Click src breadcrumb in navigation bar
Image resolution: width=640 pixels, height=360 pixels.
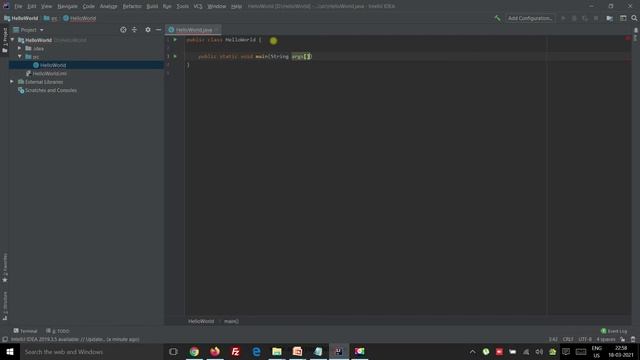(x=51, y=18)
